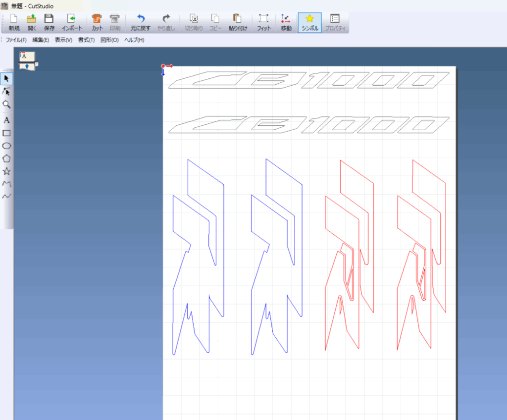Choose the selection arrow tool
507x420 pixels.
click(x=6, y=79)
